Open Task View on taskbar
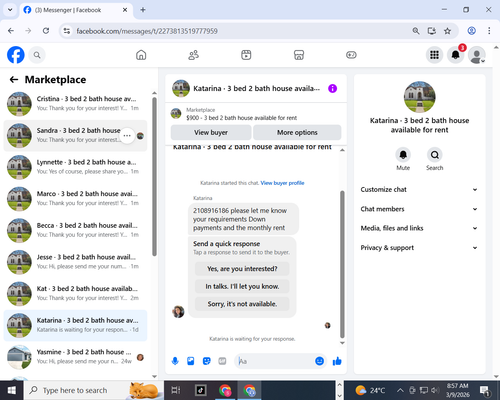The height and width of the screenshot is (400, 500). tap(176, 390)
